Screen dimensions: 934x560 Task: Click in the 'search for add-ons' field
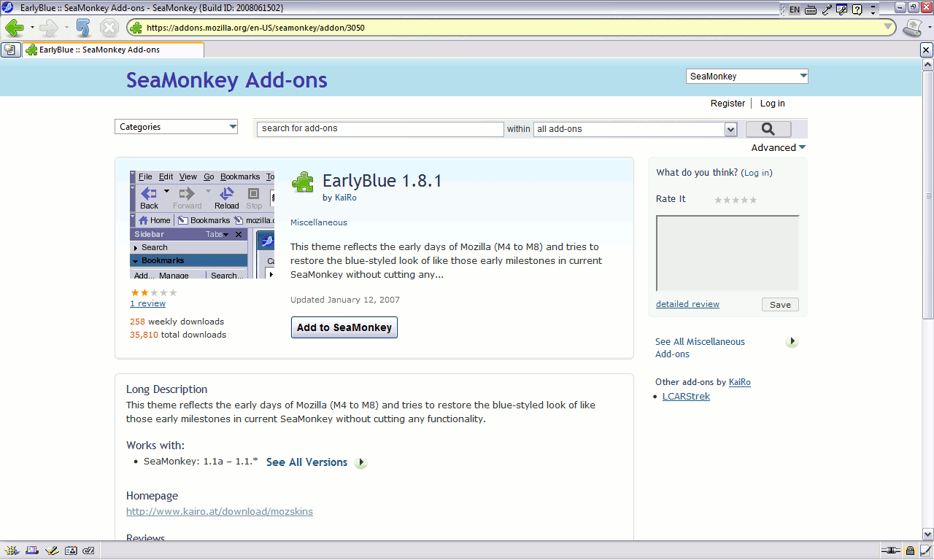(x=380, y=129)
